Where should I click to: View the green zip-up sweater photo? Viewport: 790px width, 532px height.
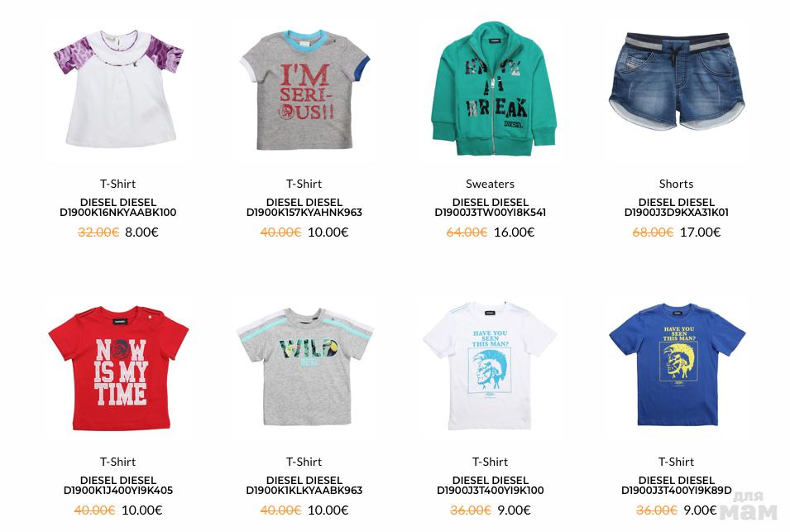491,89
